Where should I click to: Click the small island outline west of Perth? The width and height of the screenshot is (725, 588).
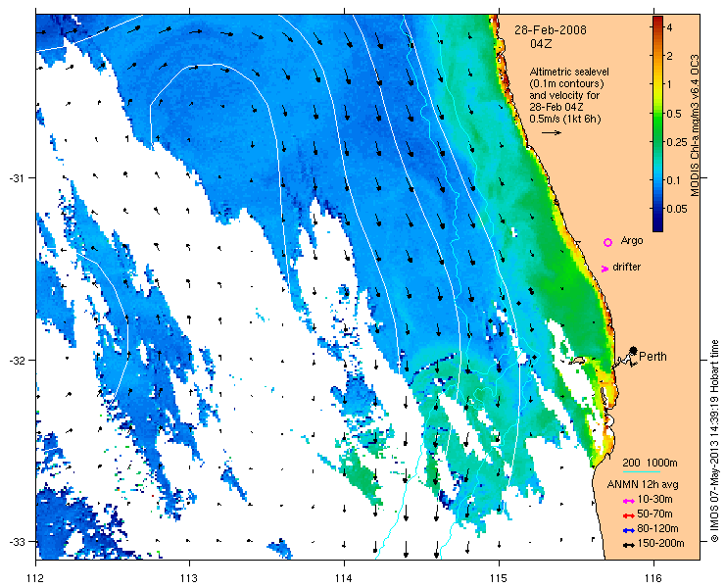[x=577, y=361]
